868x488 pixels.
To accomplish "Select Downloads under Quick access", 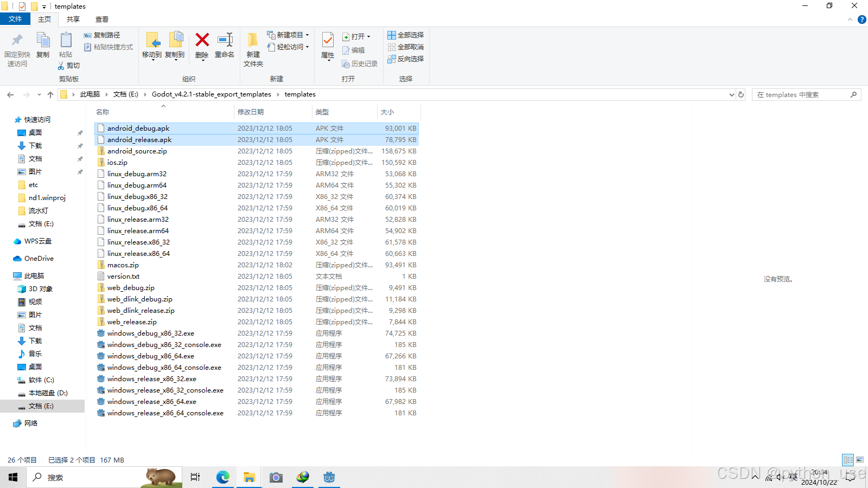I will click(35, 146).
